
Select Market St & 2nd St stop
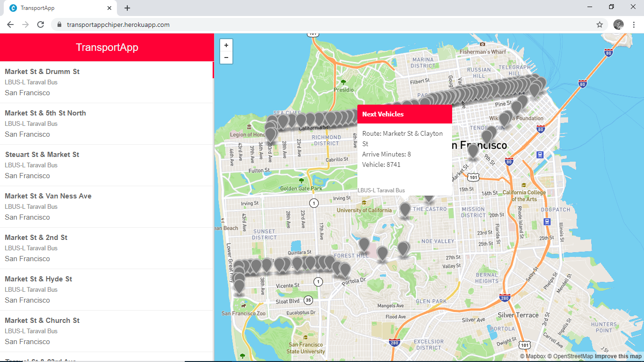tap(107, 248)
